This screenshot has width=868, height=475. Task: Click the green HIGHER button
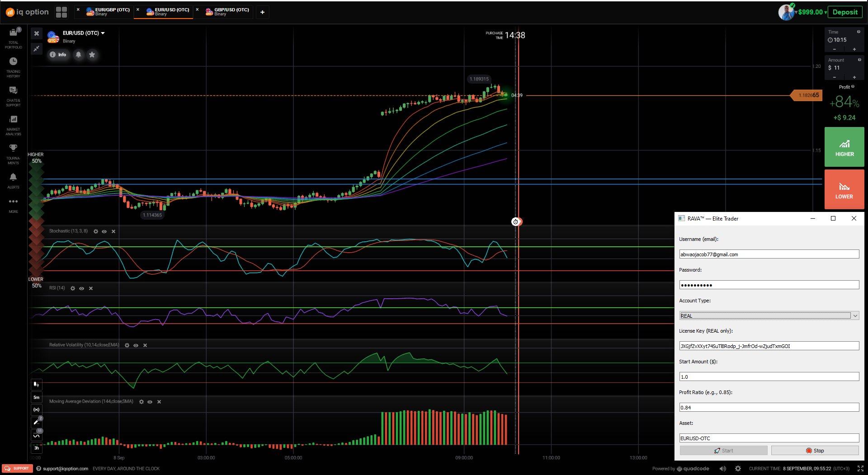pos(844,147)
